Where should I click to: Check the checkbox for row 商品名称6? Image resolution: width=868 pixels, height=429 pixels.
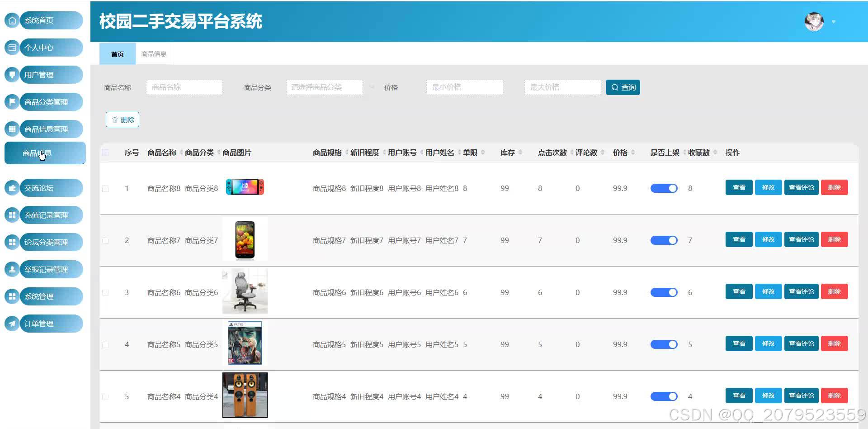pos(105,292)
